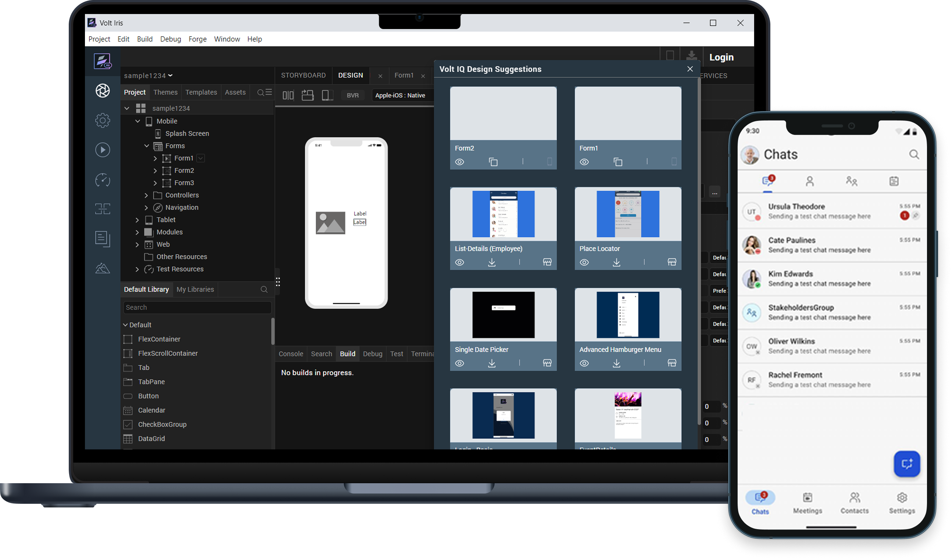Screen dimensions: 952x560
Task: Open the sample1234 project dropdown
Action: click(148, 76)
